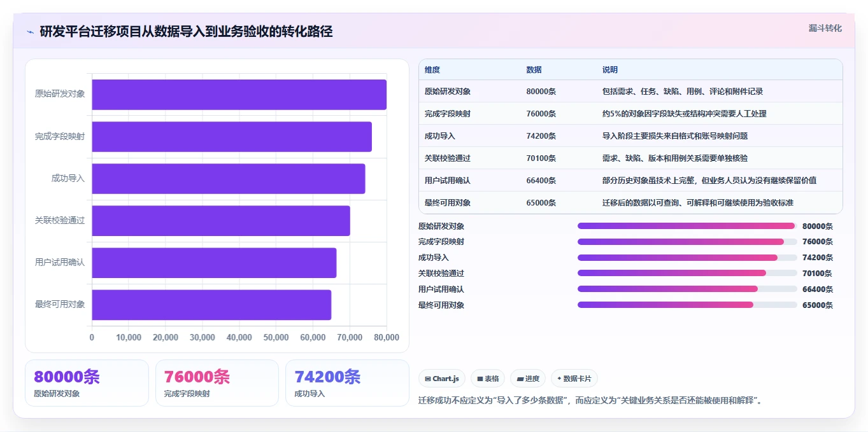Click the 66400条 cell in the table
This screenshot has height=432, width=868.
(541, 180)
